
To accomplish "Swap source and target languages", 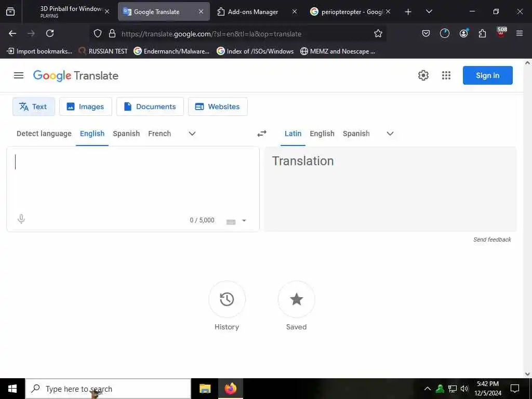I will (x=262, y=134).
